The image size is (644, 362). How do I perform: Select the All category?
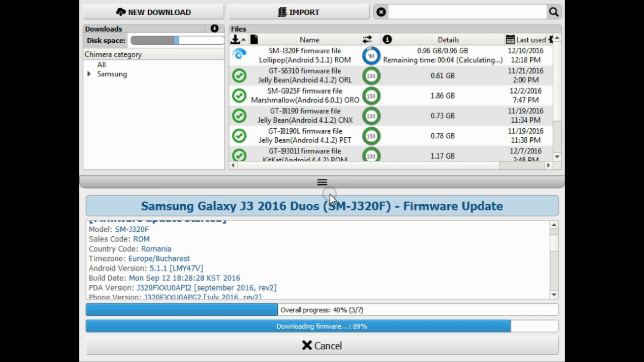point(102,64)
